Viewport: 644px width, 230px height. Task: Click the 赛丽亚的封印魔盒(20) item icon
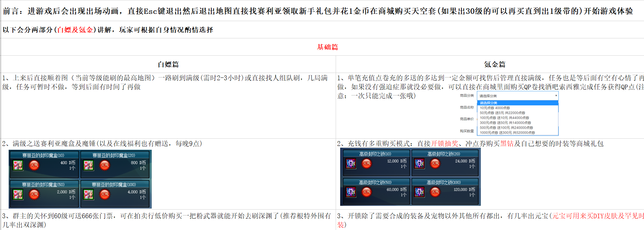click(89, 165)
